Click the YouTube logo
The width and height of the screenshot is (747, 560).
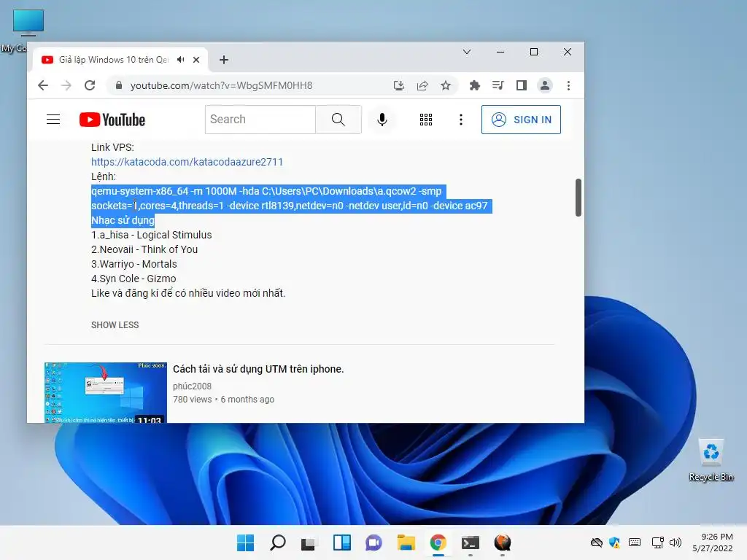[112, 120]
